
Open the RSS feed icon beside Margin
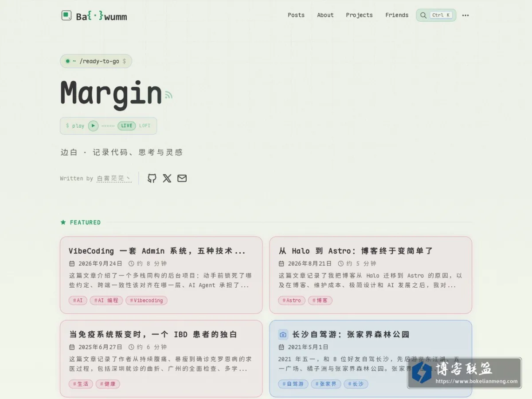(x=168, y=94)
